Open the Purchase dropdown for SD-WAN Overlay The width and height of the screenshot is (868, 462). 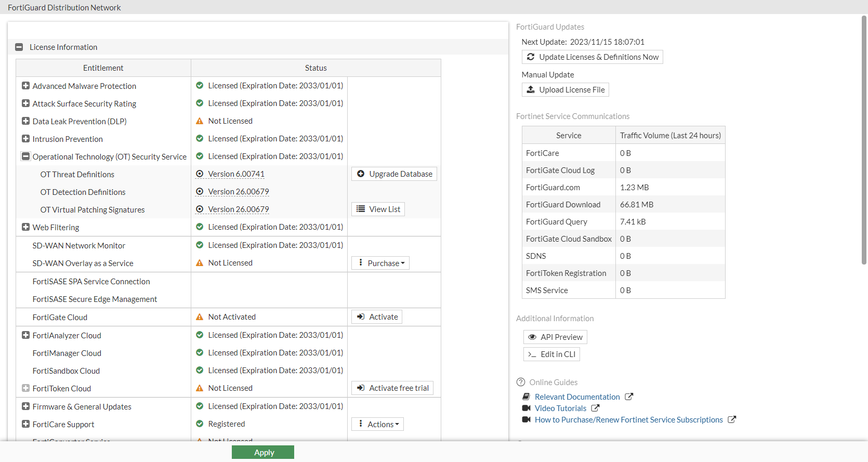(x=381, y=263)
